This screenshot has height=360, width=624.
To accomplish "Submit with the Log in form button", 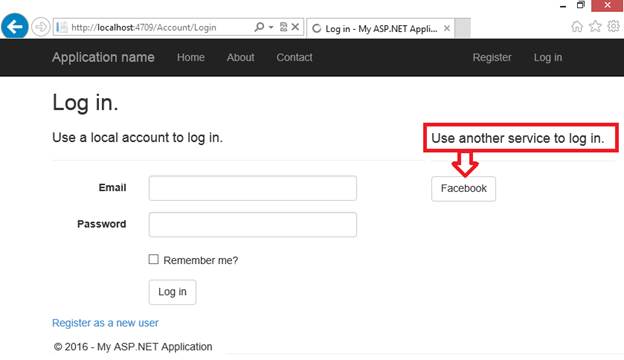I will click(172, 292).
